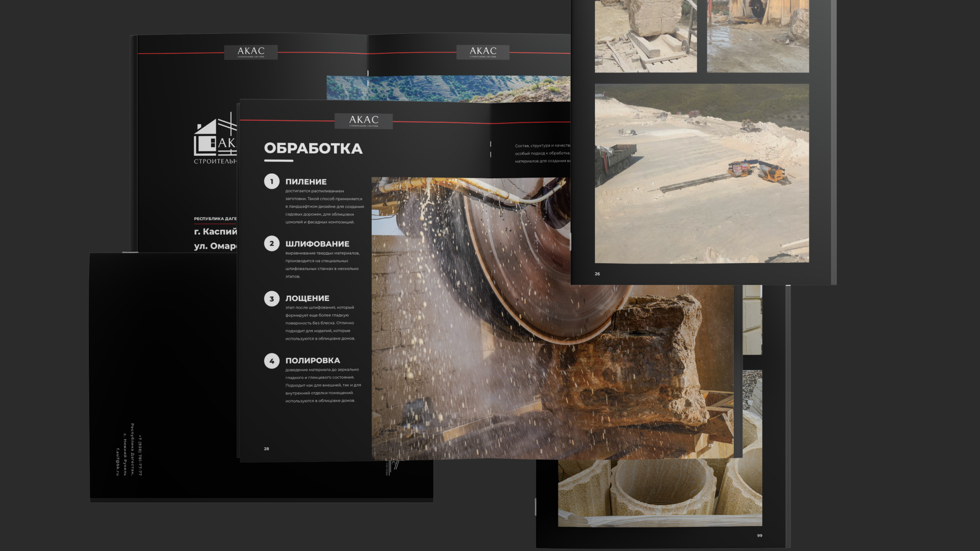
Task: Open the stone block photo above quarry
Action: click(646, 36)
